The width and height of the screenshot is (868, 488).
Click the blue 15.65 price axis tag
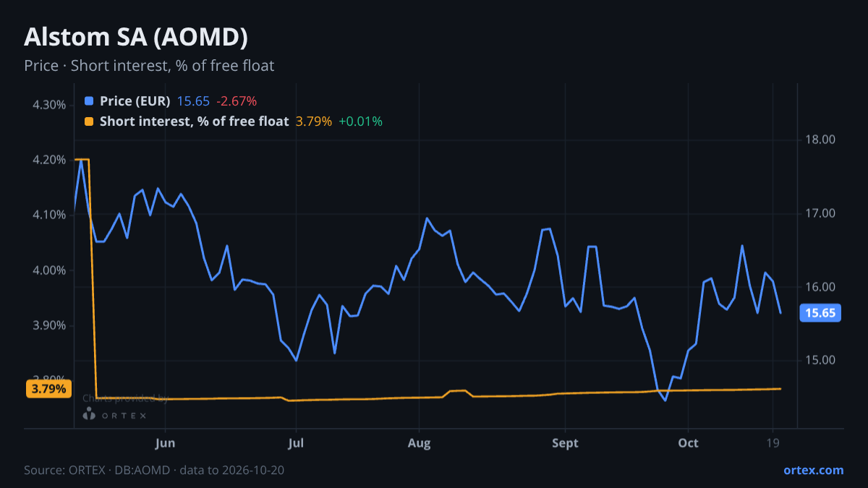pyautogui.click(x=820, y=313)
